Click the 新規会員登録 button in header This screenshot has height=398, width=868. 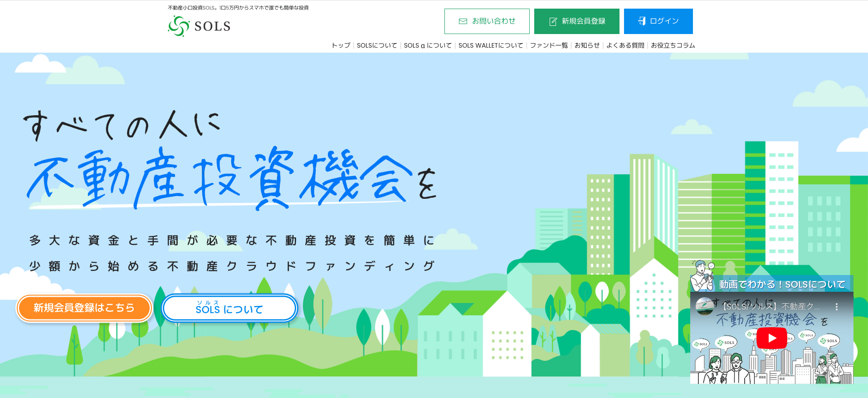coord(576,21)
